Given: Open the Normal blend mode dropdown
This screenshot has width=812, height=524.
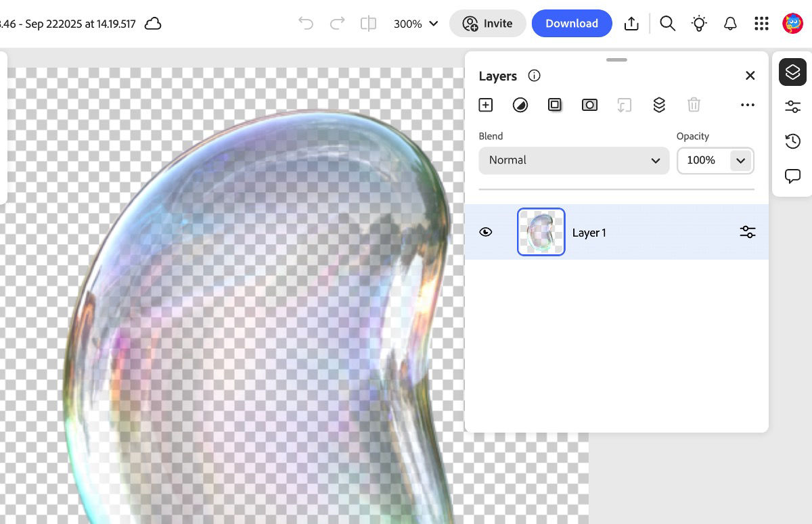Looking at the screenshot, I should [x=574, y=160].
